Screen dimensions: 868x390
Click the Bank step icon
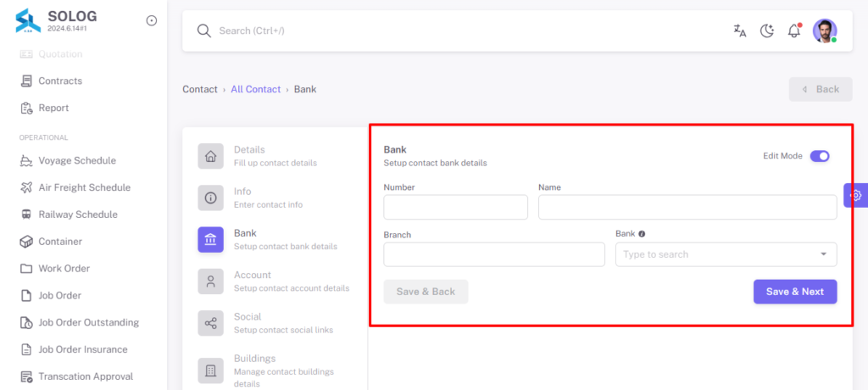tap(211, 240)
